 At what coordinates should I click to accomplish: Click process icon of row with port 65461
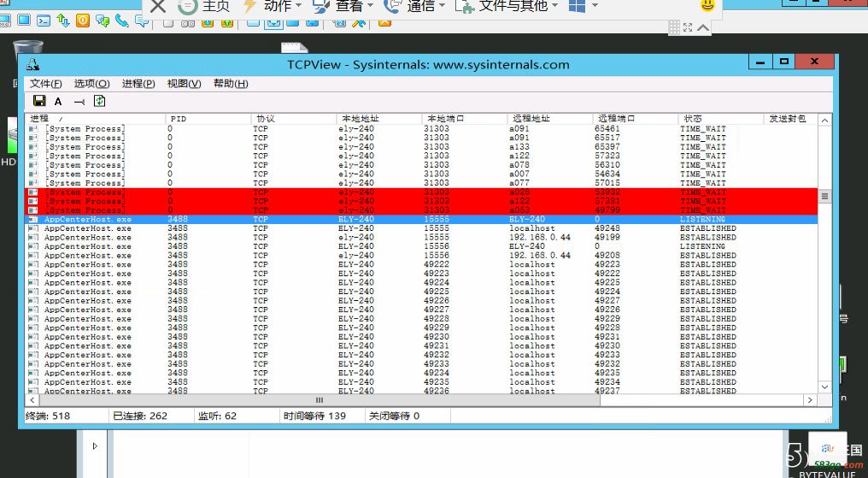coord(33,128)
